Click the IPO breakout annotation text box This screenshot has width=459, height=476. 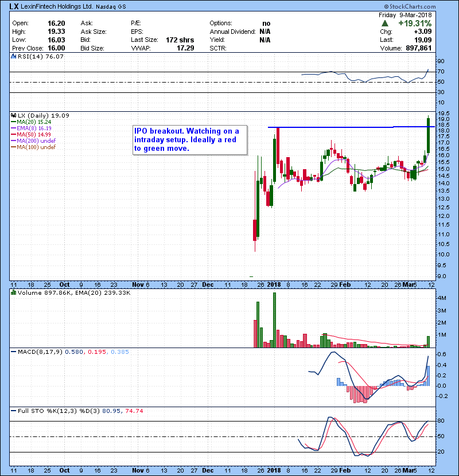click(x=190, y=140)
